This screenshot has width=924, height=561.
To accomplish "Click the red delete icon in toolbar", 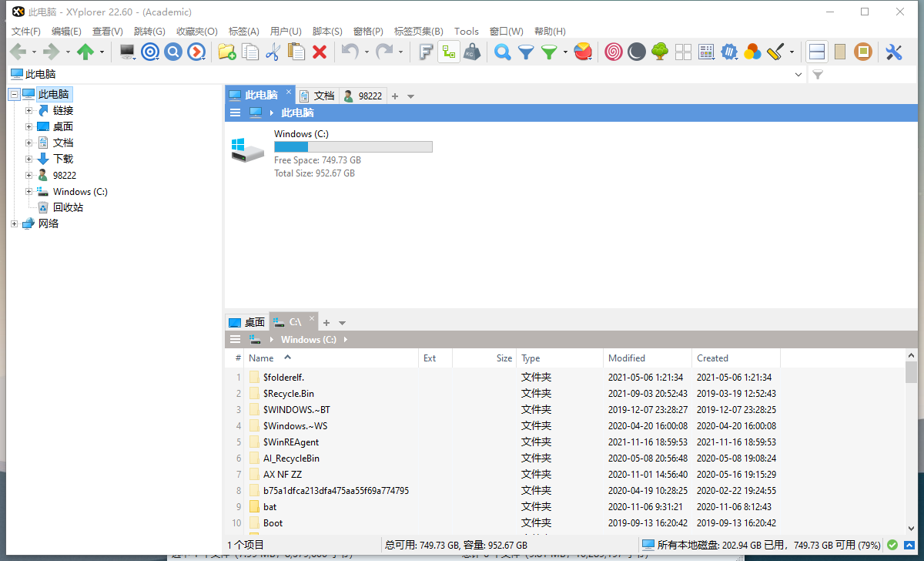I will tap(320, 52).
